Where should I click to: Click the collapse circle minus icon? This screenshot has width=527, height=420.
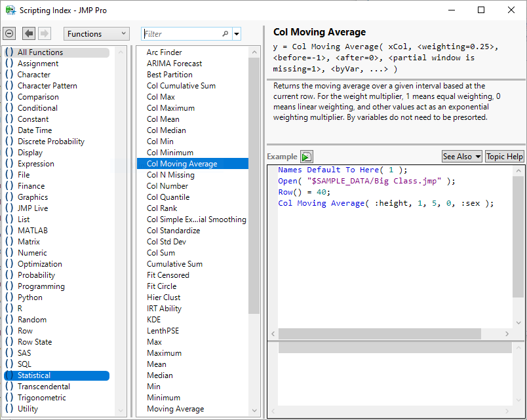pyautogui.click(x=9, y=33)
